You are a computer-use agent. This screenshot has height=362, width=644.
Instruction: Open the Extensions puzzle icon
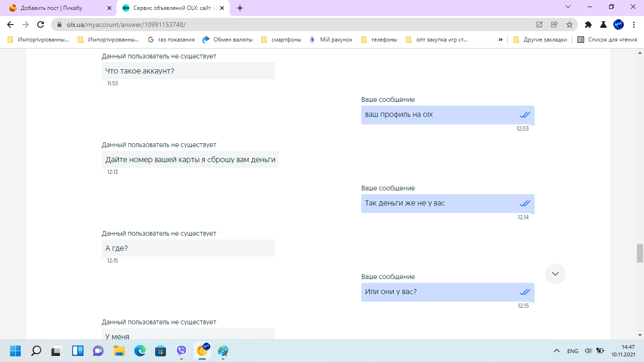coord(588,25)
